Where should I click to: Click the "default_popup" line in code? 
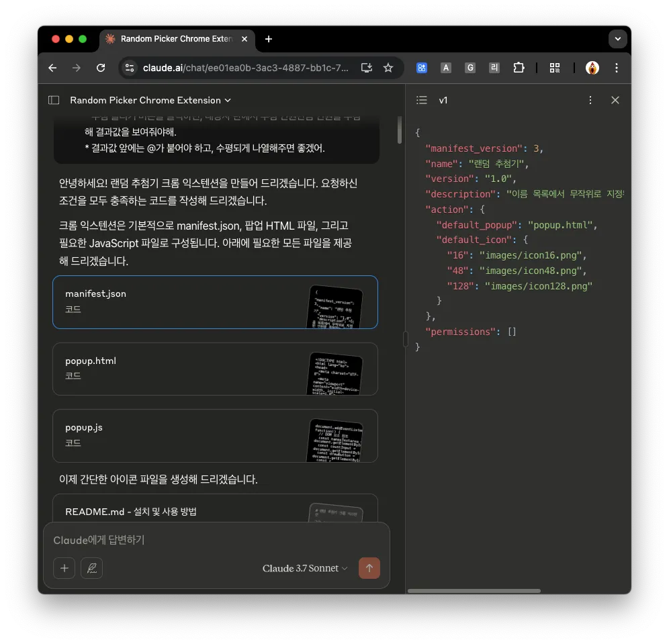(517, 225)
